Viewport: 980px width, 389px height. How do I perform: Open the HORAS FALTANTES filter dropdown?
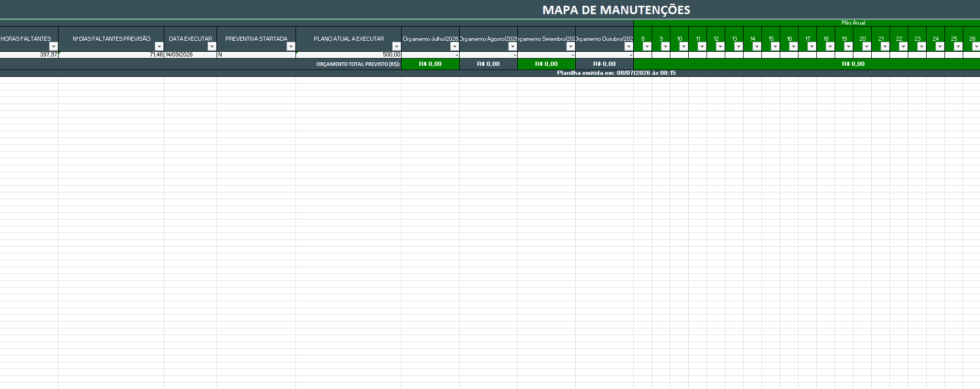(53, 47)
